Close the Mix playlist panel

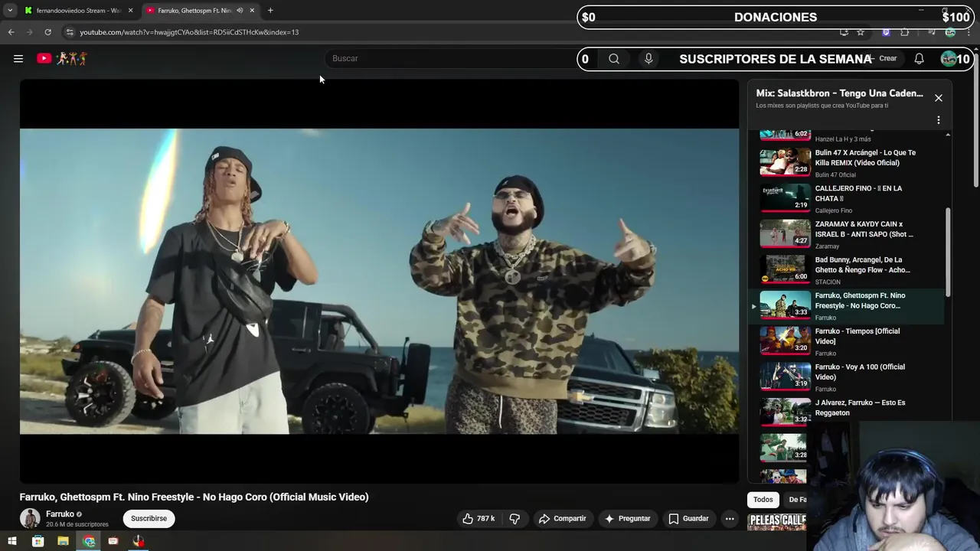[938, 98]
